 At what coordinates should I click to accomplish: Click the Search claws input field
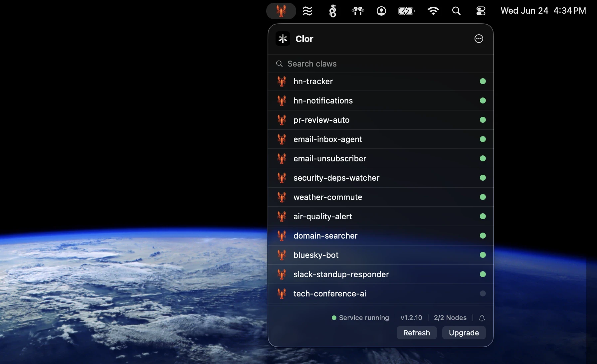[x=381, y=64]
